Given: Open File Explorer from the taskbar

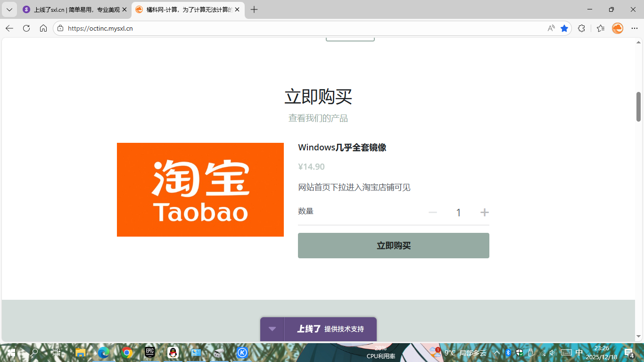Looking at the screenshot, I should point(80,353).
